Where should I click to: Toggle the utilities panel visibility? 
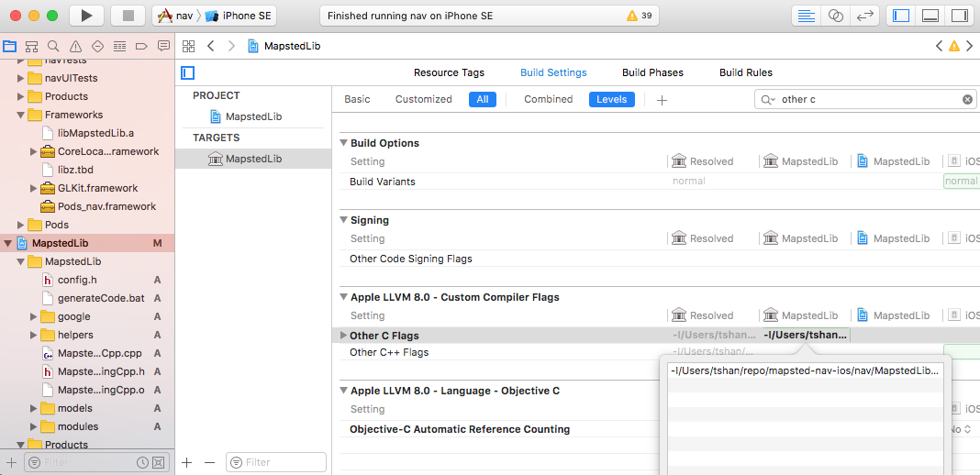pyautogui.click(x=959, y=16)
